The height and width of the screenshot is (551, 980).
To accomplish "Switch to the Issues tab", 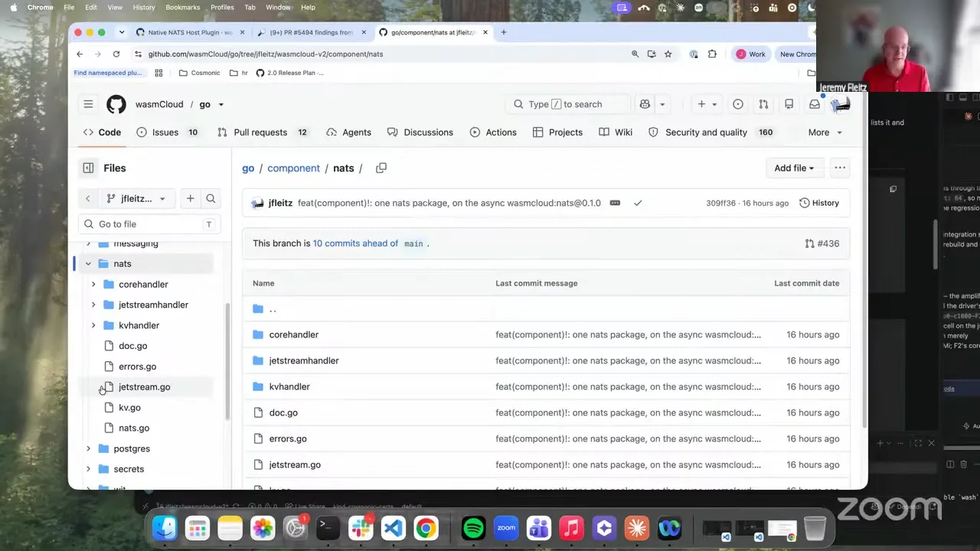I will pyautogui.click(x=167, y=132).
